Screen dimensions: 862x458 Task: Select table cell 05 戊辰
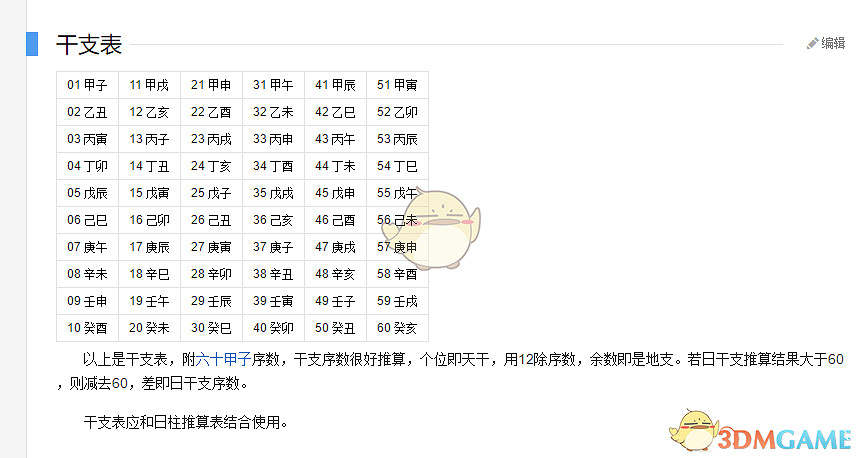click(x=87, y=193)
